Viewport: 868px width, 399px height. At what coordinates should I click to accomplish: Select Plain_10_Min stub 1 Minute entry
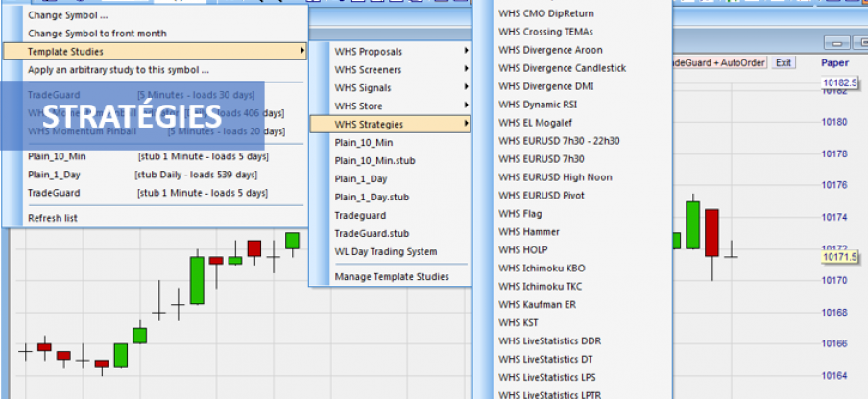click(x=155, y=157)
